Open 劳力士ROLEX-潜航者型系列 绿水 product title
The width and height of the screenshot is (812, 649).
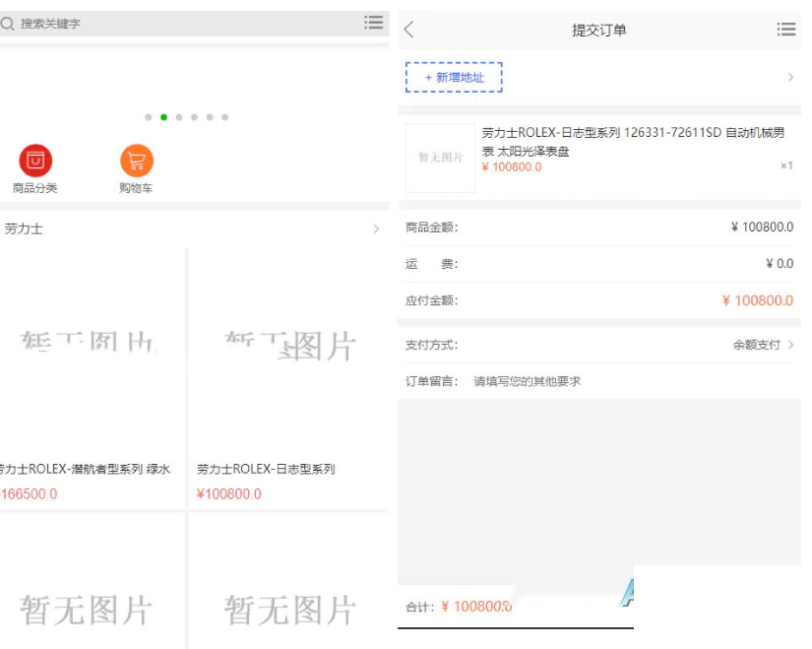85,469
